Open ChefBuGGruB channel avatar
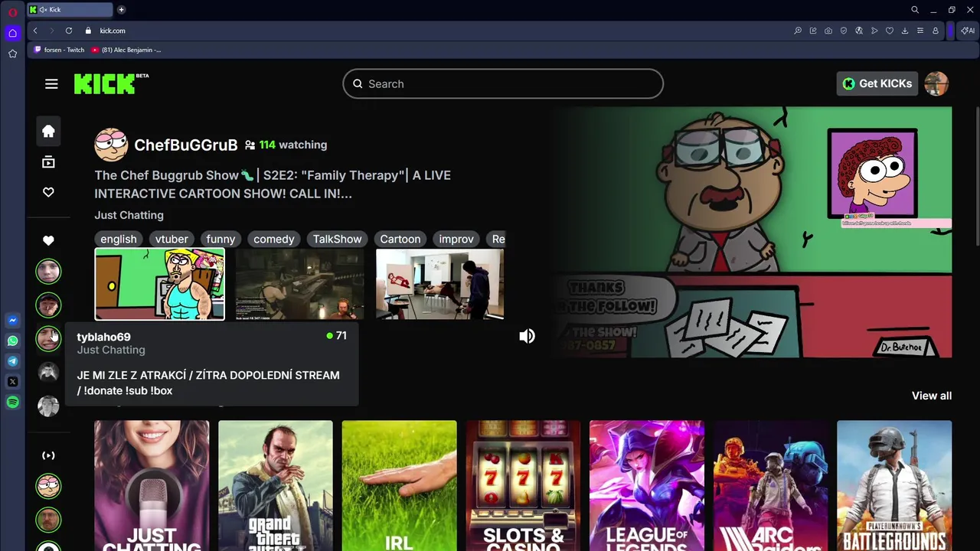Image resolution: width=980 pixels, height=551 pixels. 111,145
